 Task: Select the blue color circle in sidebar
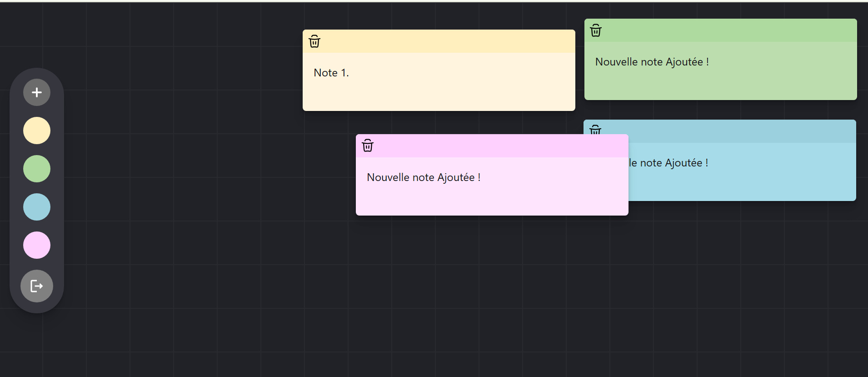coord(36,207)
